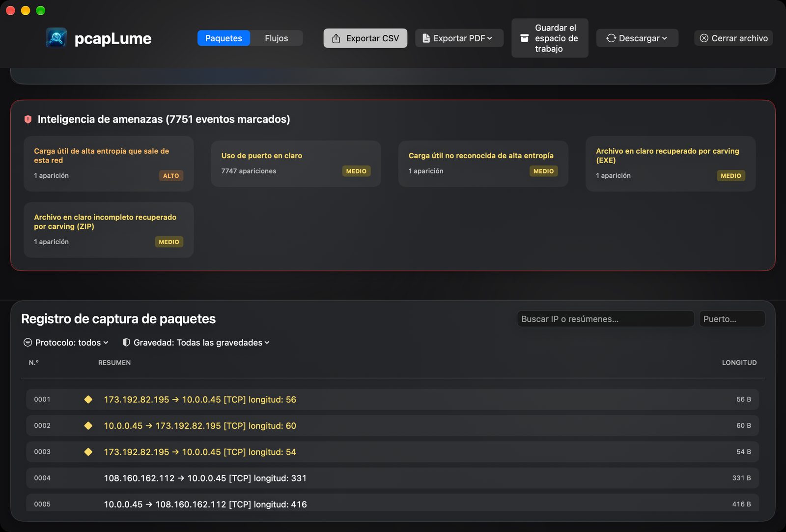Screen dimensions: 786x532
Task: Select packet row 108.160.162.112 → 10.0.0.45 longitud: 331
Action: point(393,478)
